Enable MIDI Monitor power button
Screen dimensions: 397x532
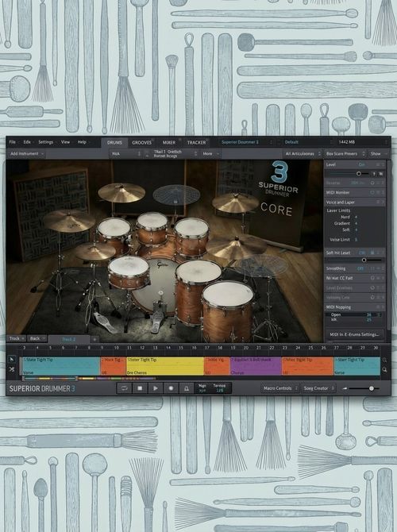pyautogui.click(x=372, y=192)
